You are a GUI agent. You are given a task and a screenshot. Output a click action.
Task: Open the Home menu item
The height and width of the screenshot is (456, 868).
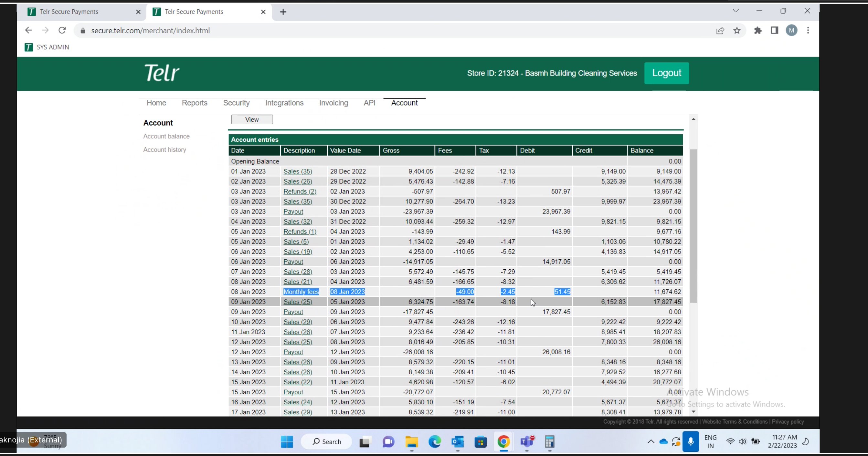click(x=156, y=103)
